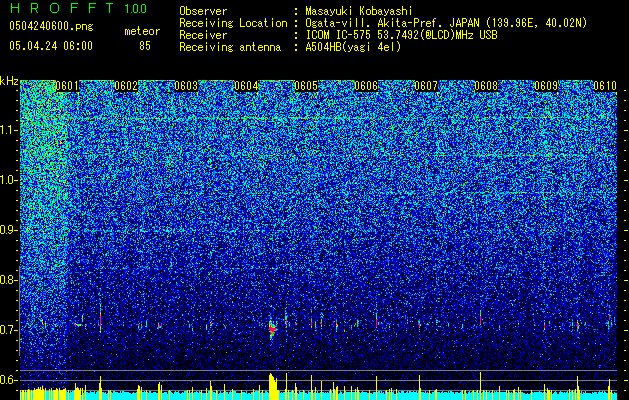Click the Receiving antenna label

pos(230,47)
